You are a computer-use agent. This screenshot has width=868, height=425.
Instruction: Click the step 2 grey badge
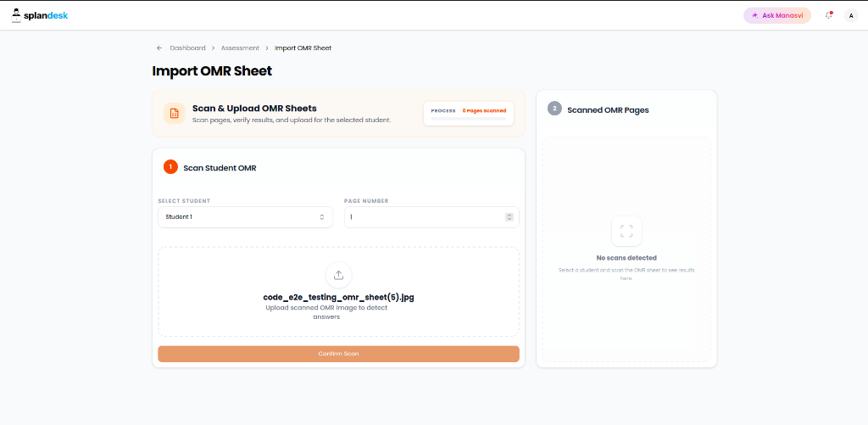point(554,108)
